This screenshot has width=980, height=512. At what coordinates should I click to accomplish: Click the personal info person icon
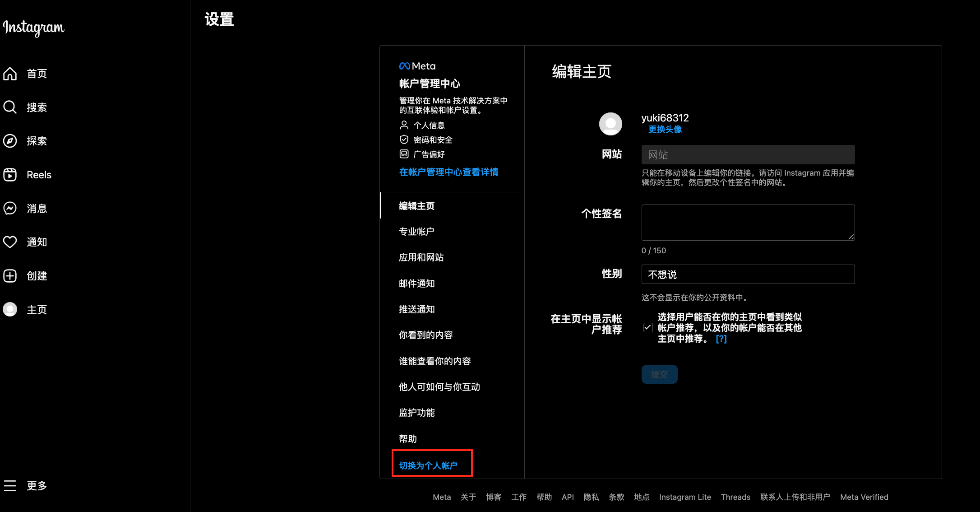(x=404, y=125)
